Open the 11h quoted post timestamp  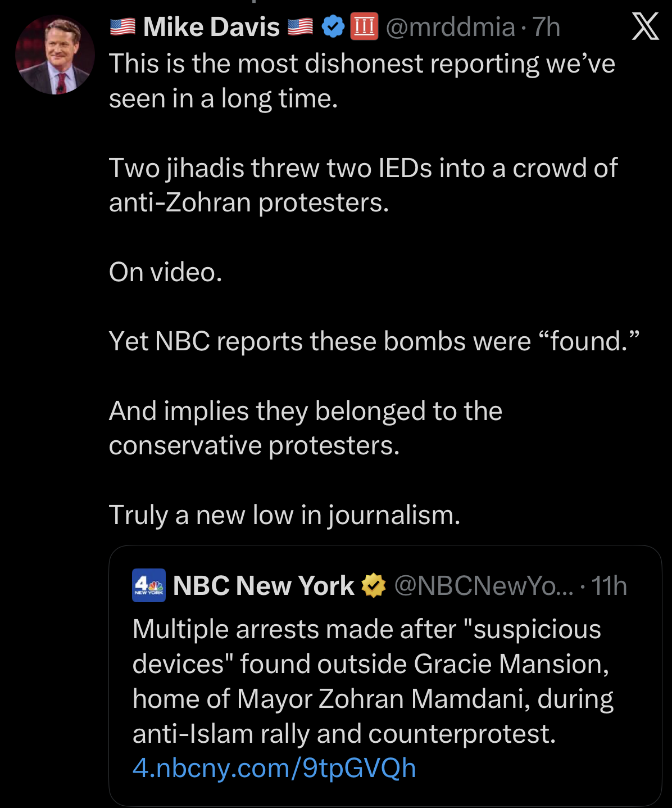(x=609, y=585)
